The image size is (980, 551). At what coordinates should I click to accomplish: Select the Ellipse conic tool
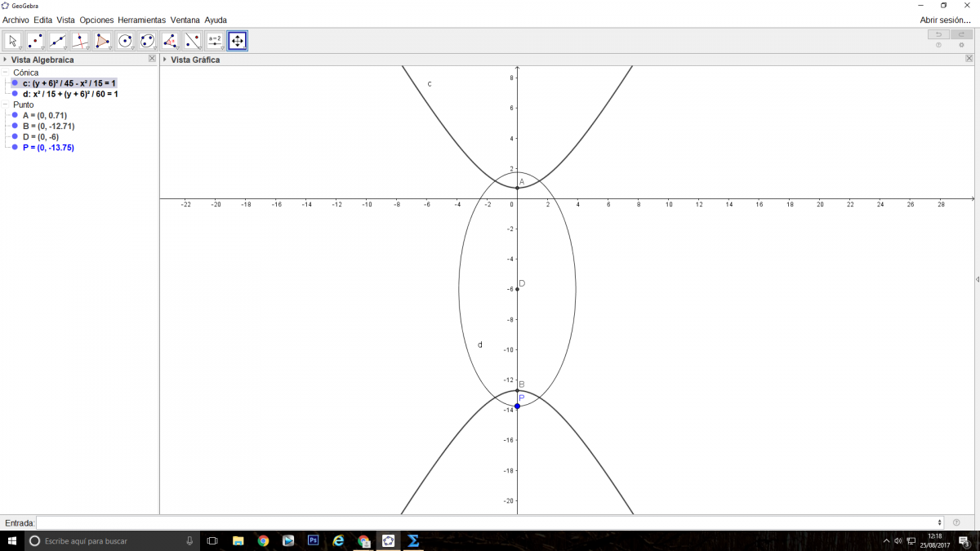(148, 41)
